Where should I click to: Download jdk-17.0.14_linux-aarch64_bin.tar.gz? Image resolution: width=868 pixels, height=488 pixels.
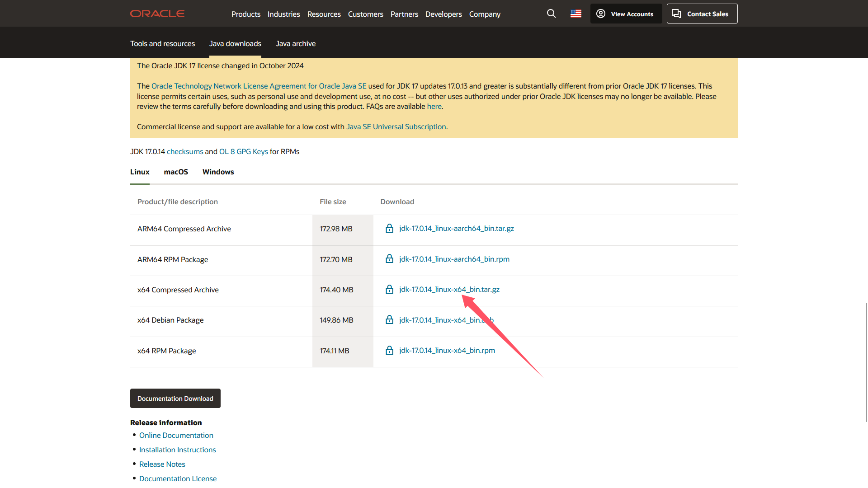pos(457,228)
